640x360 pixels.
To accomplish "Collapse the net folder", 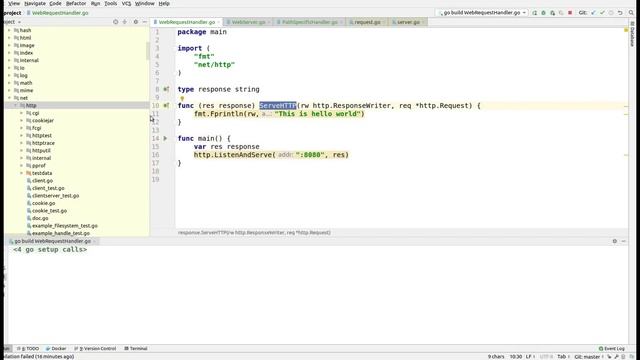I will [9, 98].
